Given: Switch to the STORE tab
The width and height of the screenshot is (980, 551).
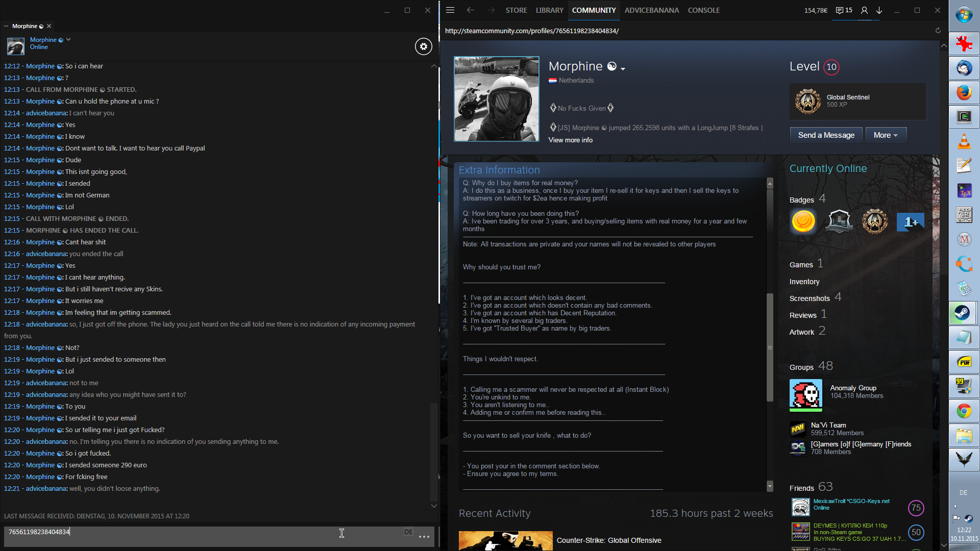Looking at the screenshot, I should point(516,10).
